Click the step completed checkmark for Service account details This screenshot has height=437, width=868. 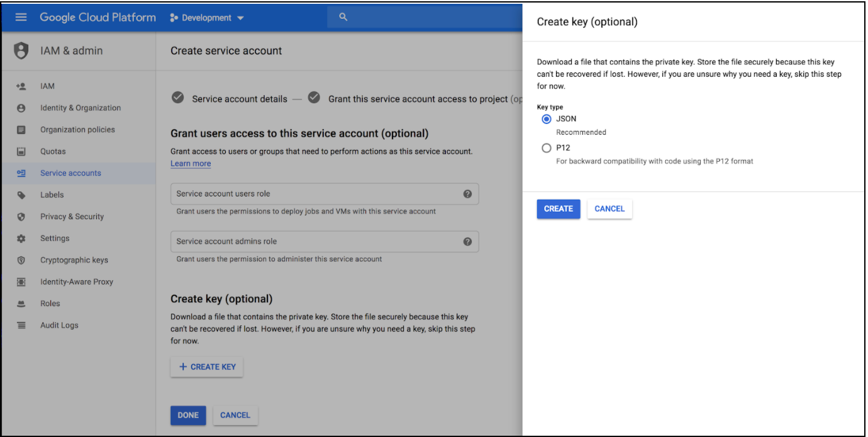177,98
